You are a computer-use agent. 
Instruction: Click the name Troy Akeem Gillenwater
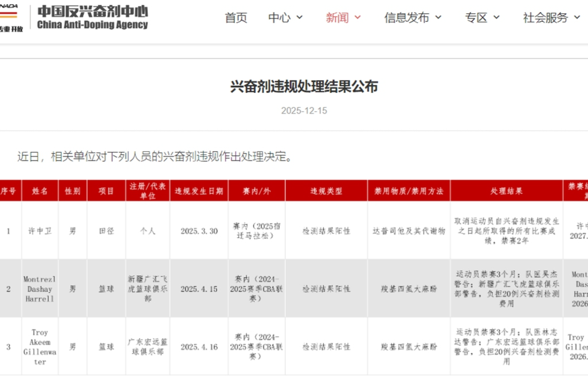click(39, 346)
